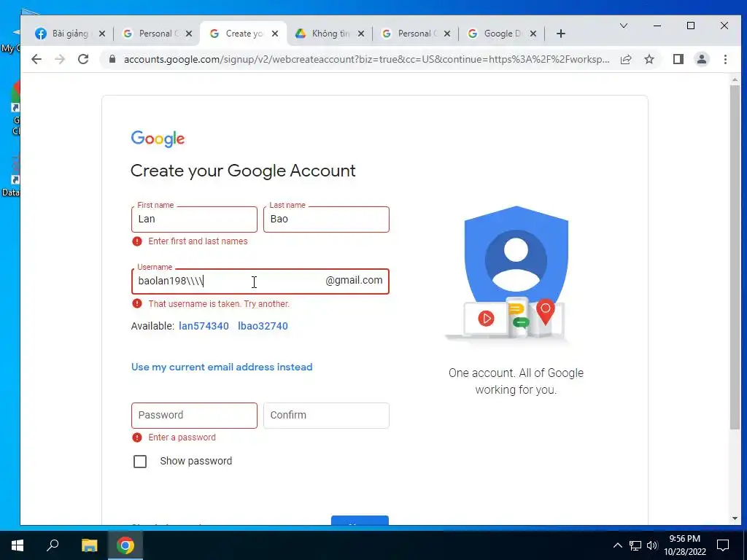Close the second Personal tab
This screenshot has height=560, width=747.
point(447,34)
